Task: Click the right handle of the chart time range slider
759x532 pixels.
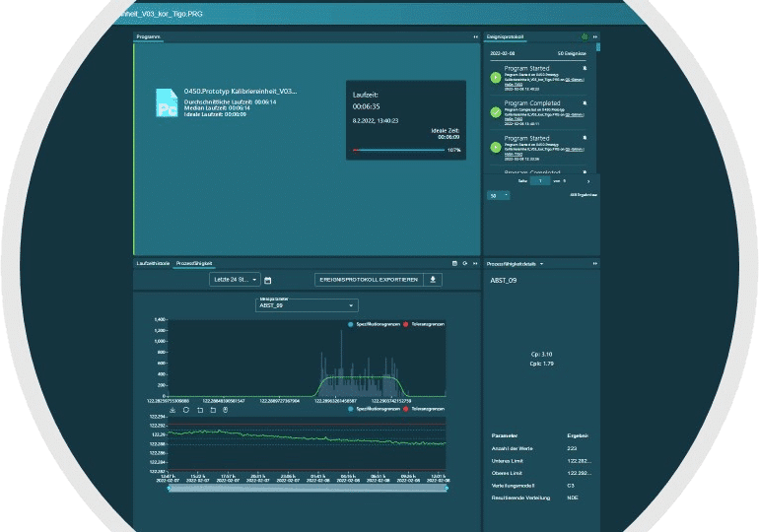Action: (447, 489)
